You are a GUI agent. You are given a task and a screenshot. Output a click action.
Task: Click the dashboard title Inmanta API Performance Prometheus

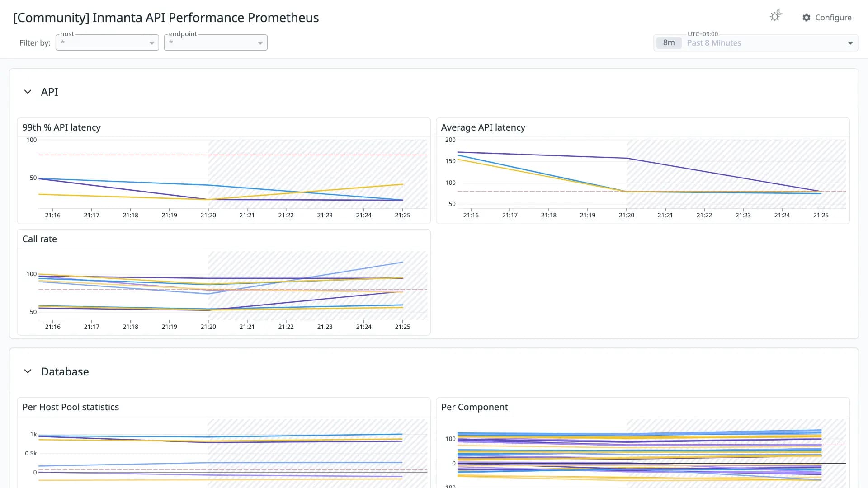click(166, 18)
